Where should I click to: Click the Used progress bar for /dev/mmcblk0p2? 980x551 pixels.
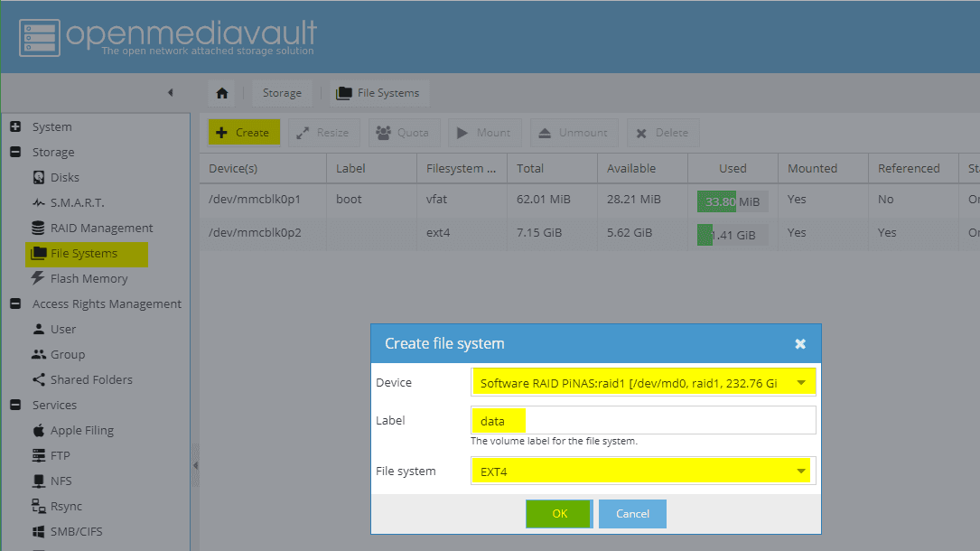(732, 233)
